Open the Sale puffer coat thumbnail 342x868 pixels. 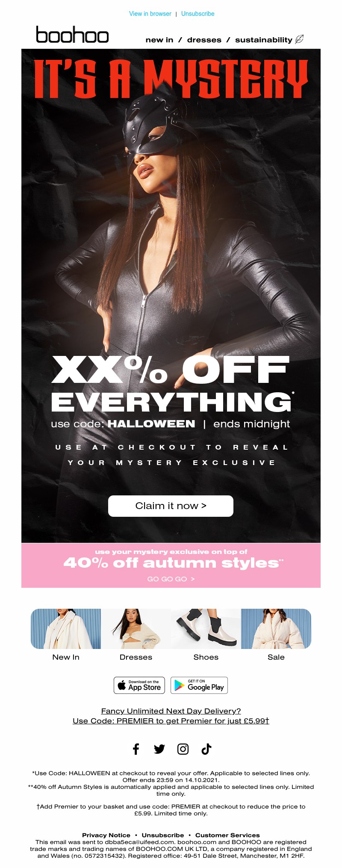click(276, 629)
